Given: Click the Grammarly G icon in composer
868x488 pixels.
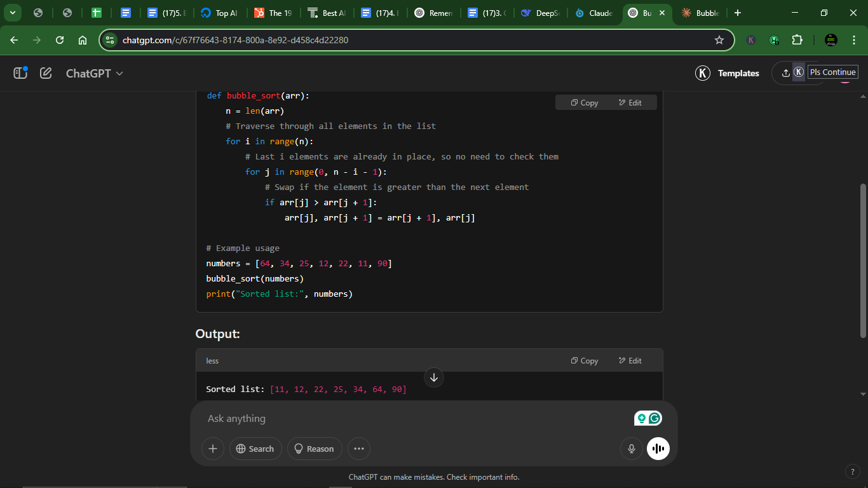Looking at the screenshot, I should 655,418.
